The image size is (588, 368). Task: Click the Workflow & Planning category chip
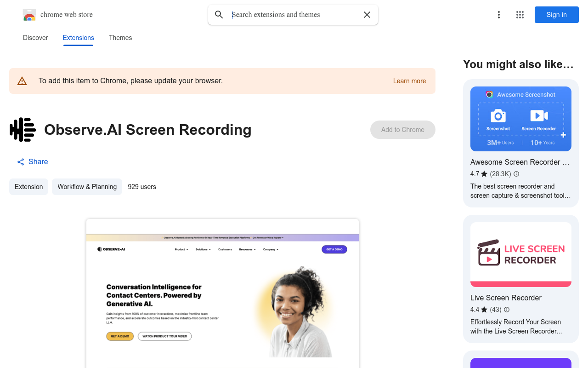pos(87,187)
